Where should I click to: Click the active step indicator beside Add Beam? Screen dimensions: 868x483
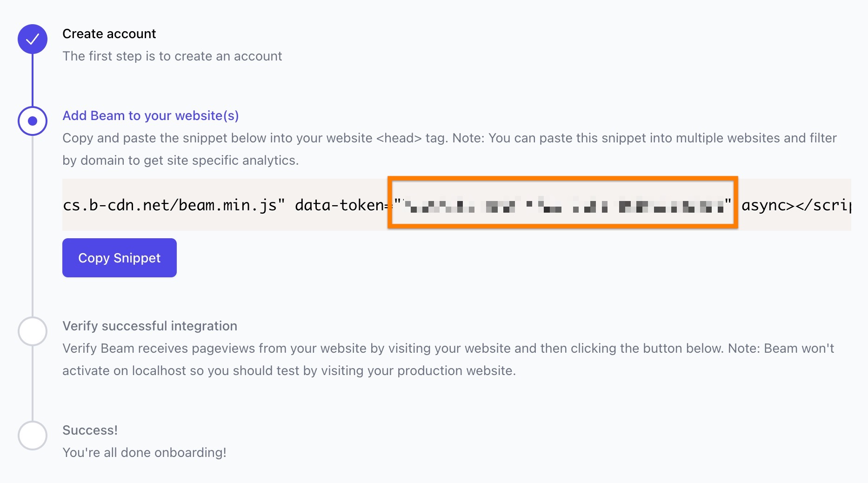tap(33, 121)
